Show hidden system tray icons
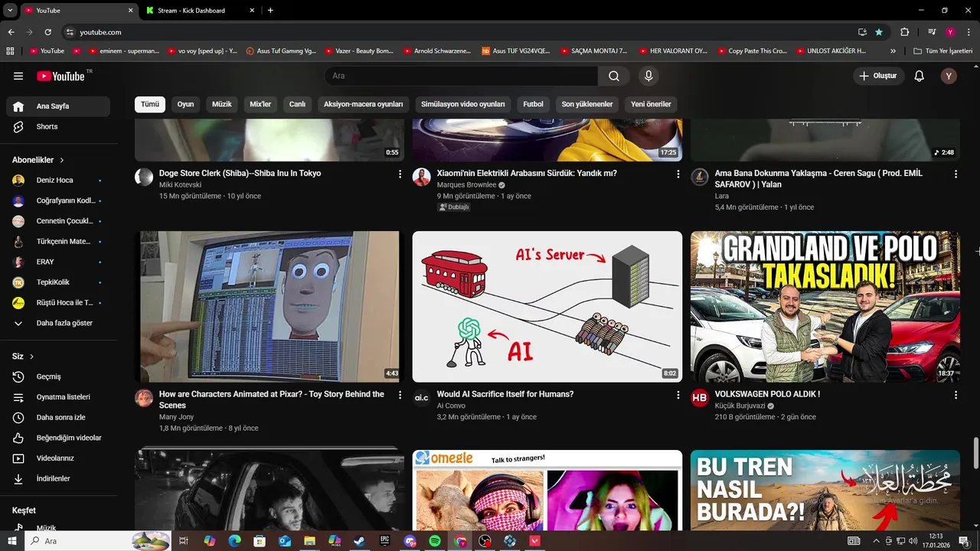 pos(876,541)
